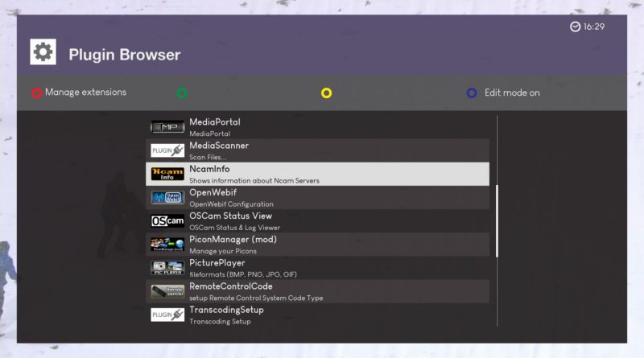Image resolution: width=644 pixels, height=358 pixels.
Task: Click 'OpenWebif Configuration' description
Action: [x=231, y=204]
